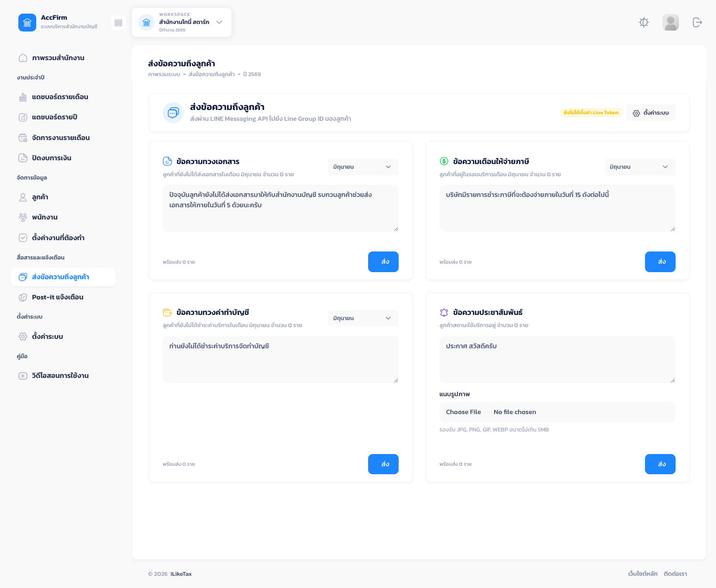Click chat icon for ส่งข้อความถึงลูกค้า in the sidebar

[23, 277]
